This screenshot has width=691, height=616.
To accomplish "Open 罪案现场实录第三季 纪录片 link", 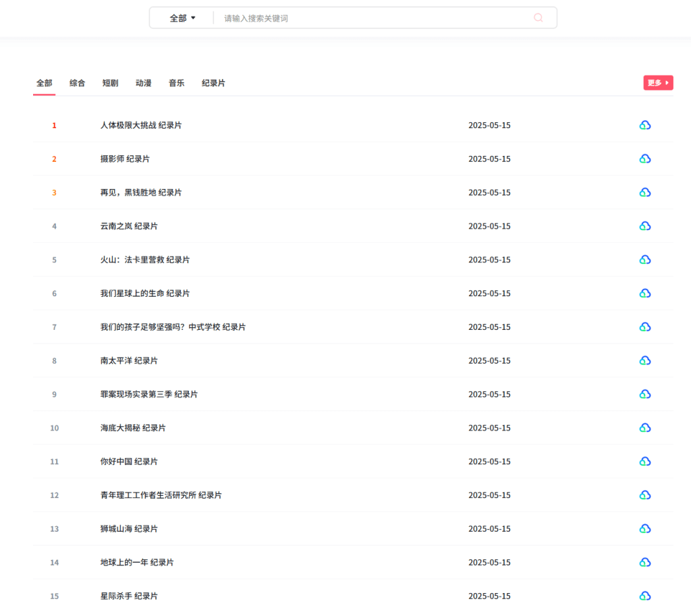I will pos(148,395).
